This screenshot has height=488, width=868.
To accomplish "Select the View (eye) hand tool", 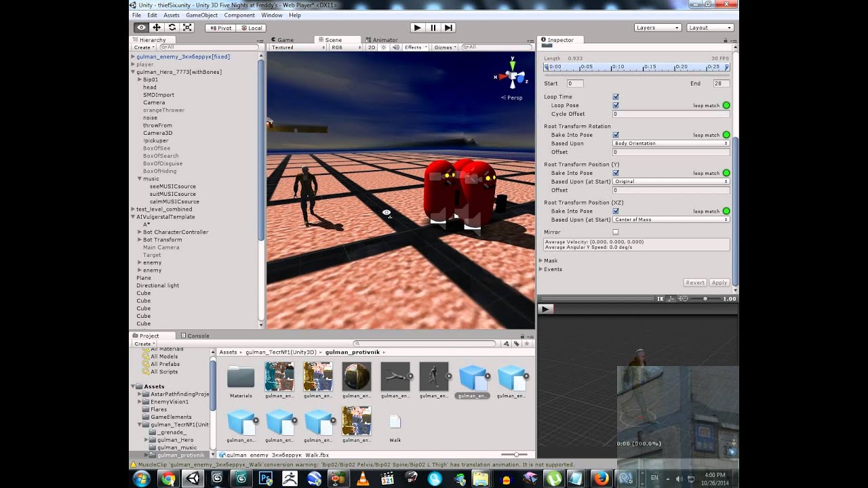I will pos(141,28).
